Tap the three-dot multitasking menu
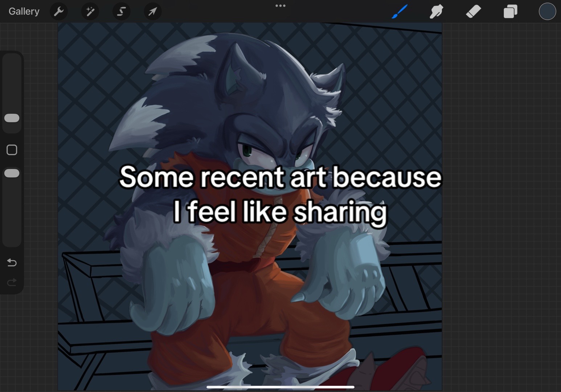 coord(280,6)
